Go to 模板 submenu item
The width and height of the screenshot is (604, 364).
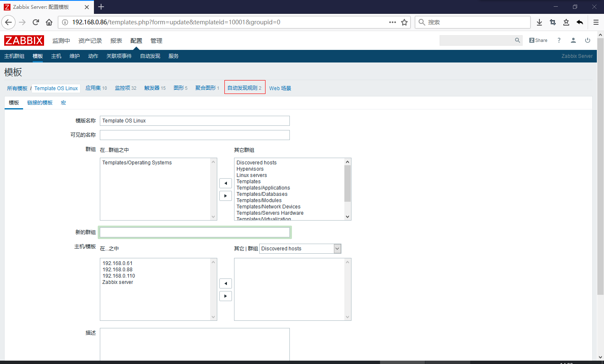38,56
